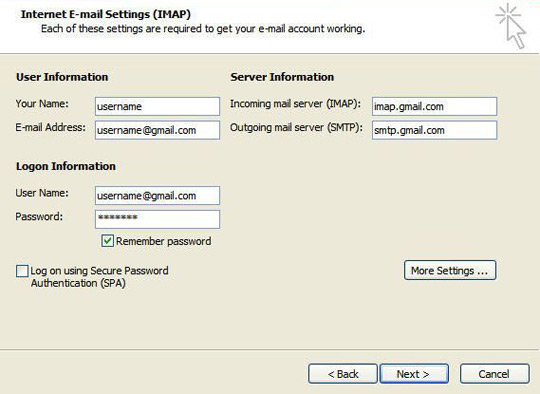Click the Log on using SPA label

100,277
